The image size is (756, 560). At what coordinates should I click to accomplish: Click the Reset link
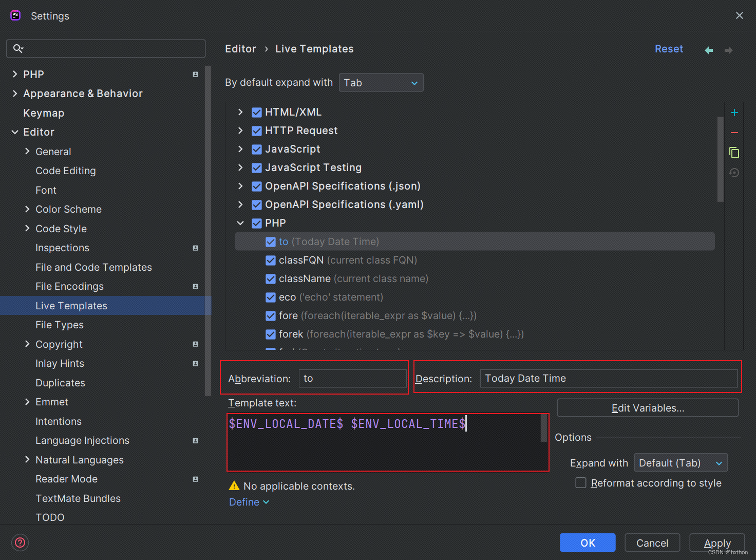669,49
